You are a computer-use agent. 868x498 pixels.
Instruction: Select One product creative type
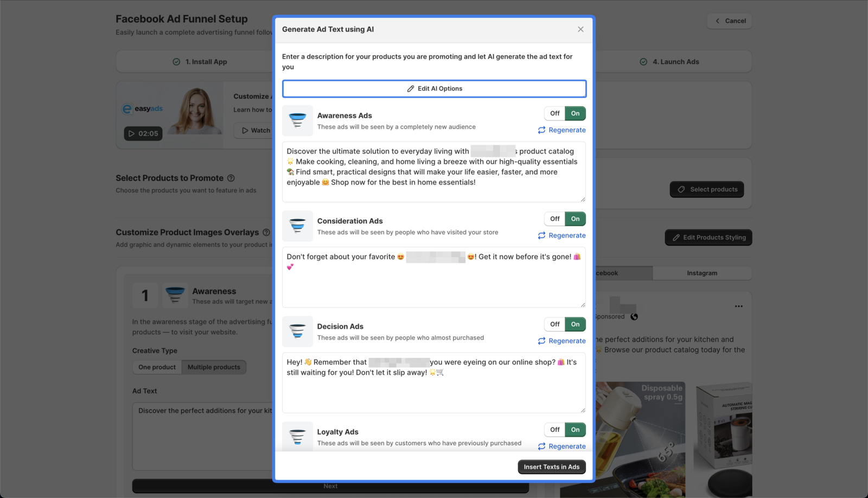[157, 367]
